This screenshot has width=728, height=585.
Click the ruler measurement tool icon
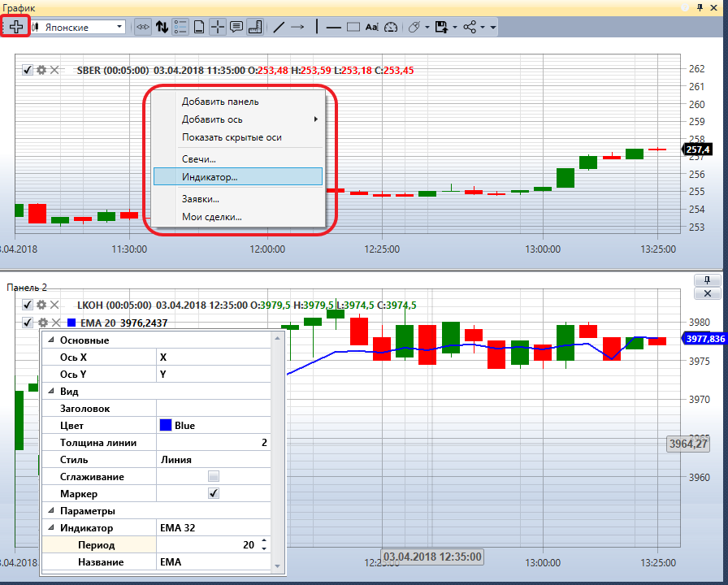point(255,27)
